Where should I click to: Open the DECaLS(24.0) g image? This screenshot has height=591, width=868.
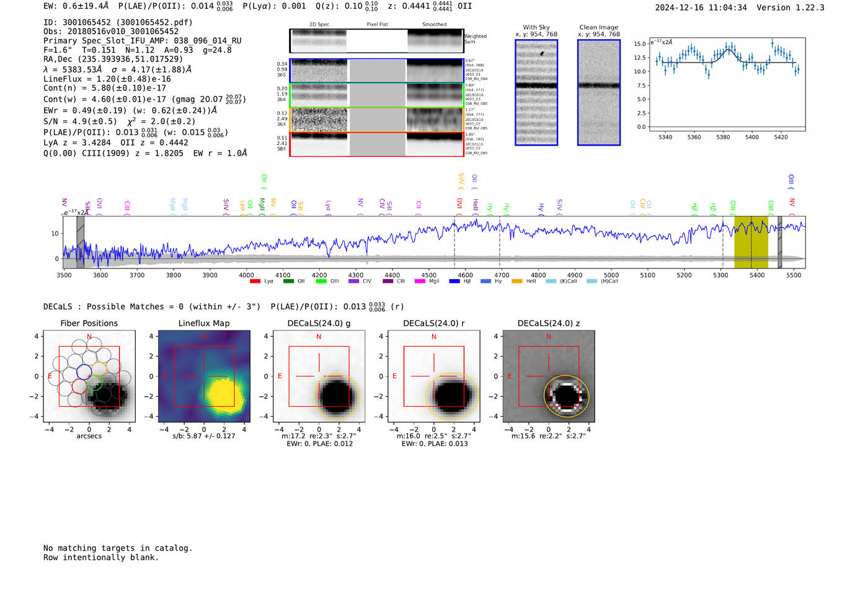click(319, 376)
